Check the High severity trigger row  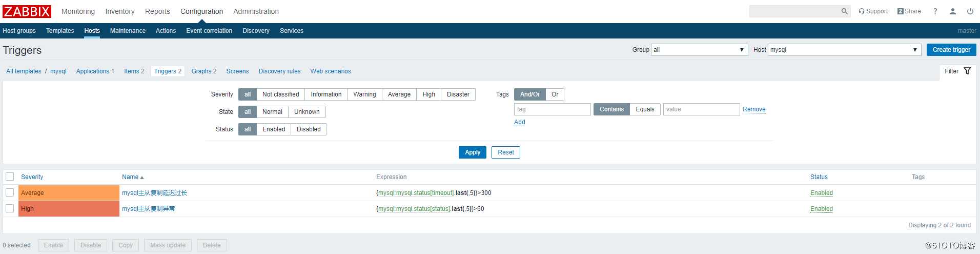[x=10, y=208]
